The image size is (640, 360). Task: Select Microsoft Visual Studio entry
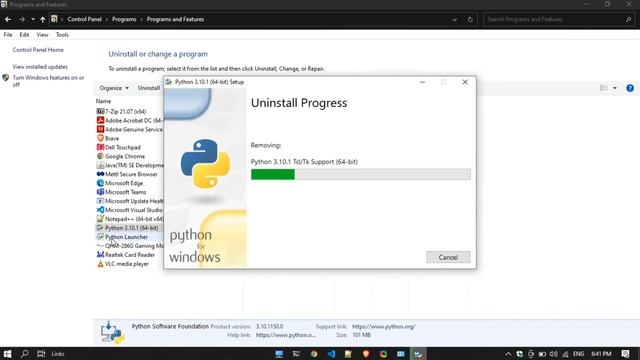(130, 210)
